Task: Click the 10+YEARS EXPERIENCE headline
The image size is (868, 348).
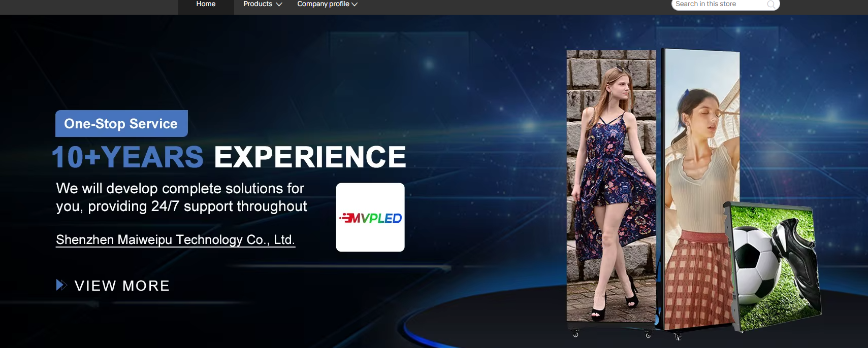Action: tap(229, 157)
